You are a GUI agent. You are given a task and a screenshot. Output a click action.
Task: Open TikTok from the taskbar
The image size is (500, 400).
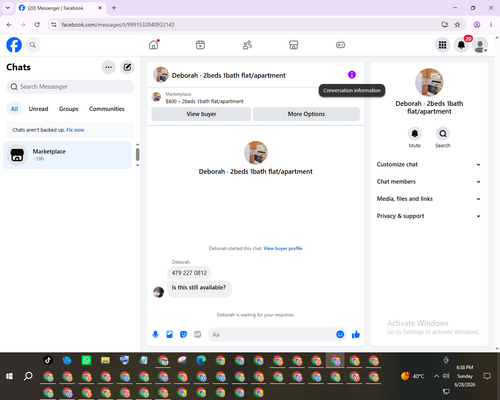pos(48,360)
